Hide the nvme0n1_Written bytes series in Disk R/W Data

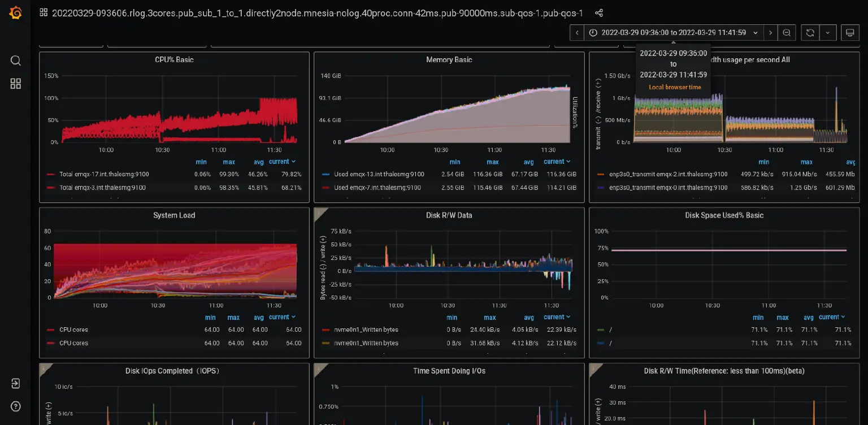[x=368, y=329]
